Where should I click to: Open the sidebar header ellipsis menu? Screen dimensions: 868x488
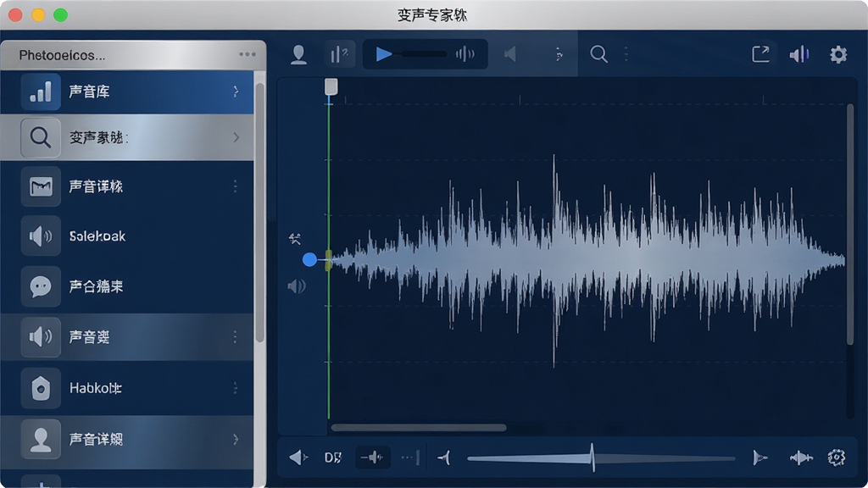(248, 54)
